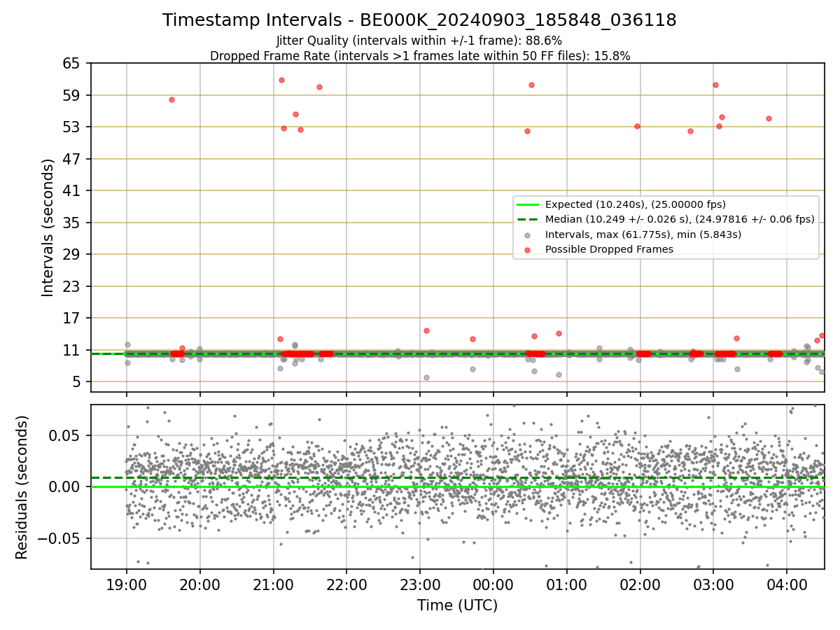Click the plot title "Timestamp Intervals - BE000K_20240903_185848_036118"

pos(419,20)
